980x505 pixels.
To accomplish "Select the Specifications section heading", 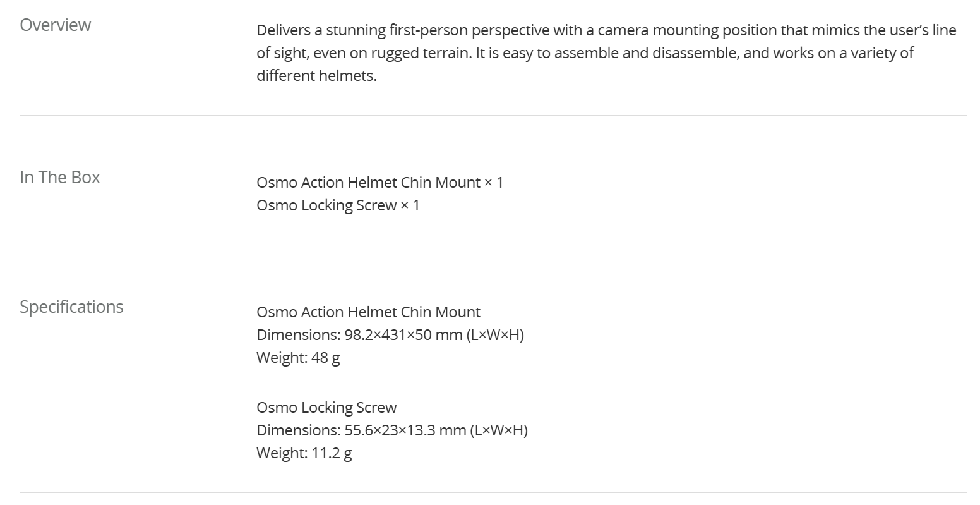I will click(71, 307).
